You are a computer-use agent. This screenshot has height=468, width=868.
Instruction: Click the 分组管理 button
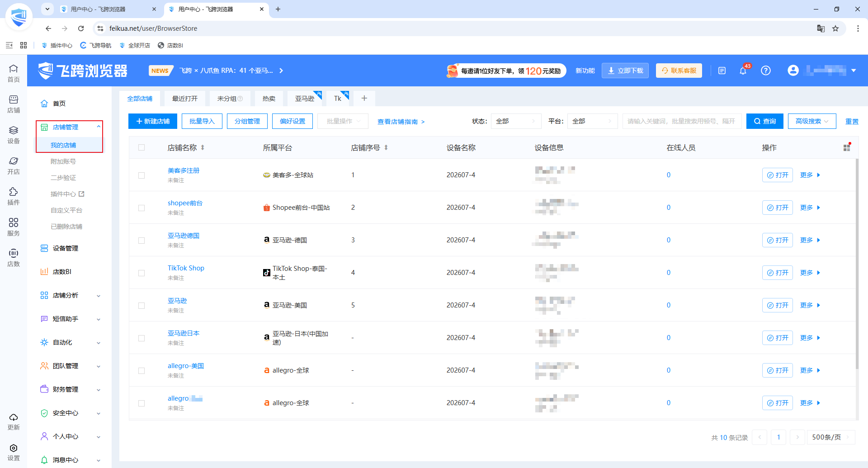coord(247,121)
